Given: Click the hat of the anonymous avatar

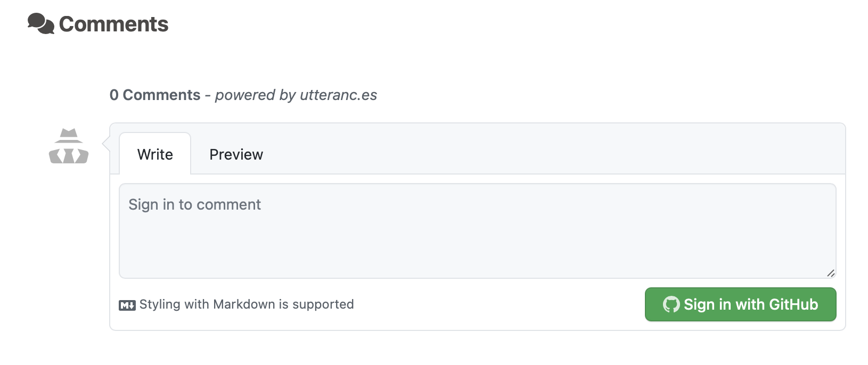Looking at the screenshot, I should 69,136.
